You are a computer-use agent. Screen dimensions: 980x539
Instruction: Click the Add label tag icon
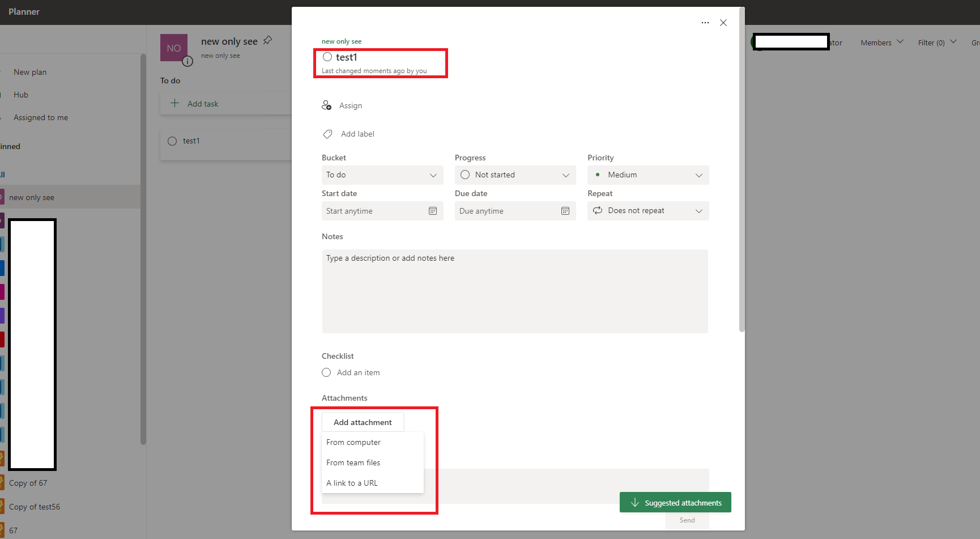(327, 134)
